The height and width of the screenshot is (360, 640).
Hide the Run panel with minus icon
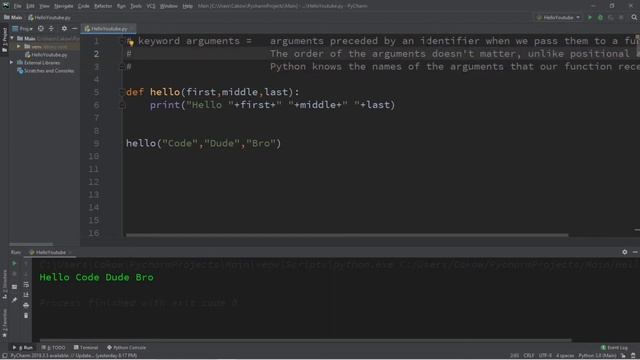coord(635,252)
